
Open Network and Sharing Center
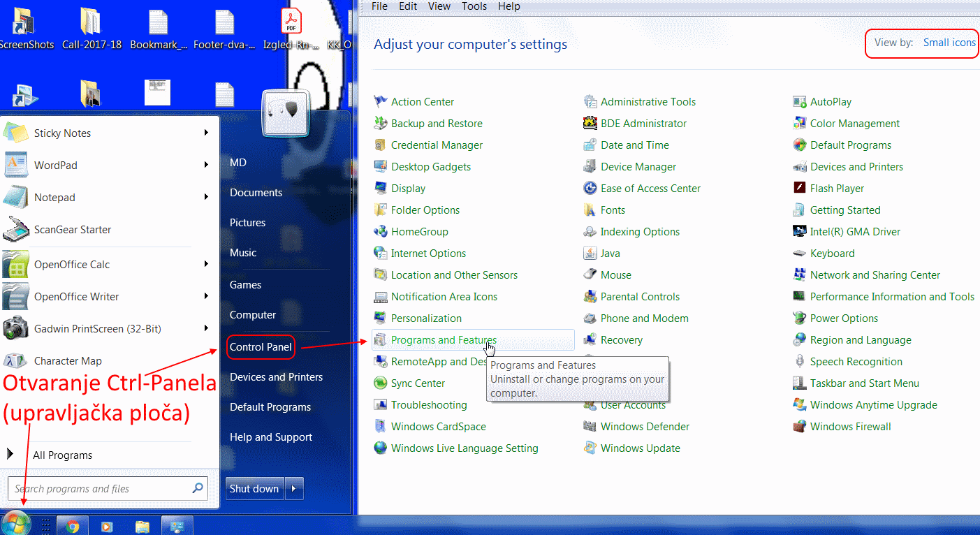coord(875,274)
